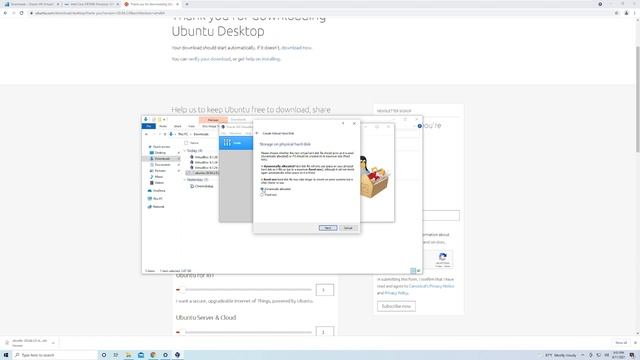640x360 pixels.
Task: Reload the page in Chrome
Action: (x=21, y=13)
